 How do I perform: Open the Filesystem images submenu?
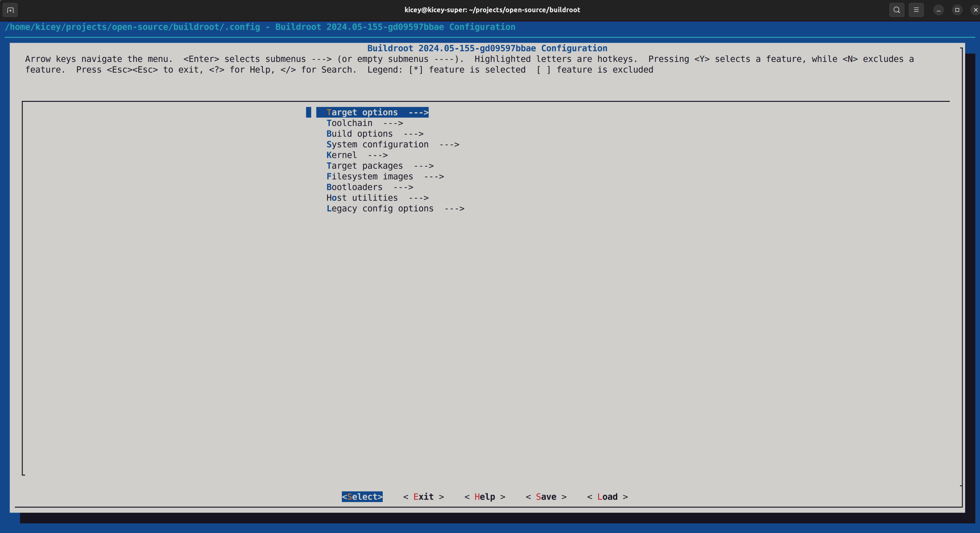[x=369, y=176]
